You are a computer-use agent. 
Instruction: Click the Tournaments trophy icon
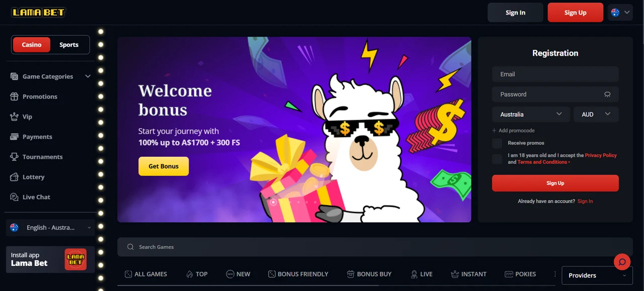[x=14, y=157]
